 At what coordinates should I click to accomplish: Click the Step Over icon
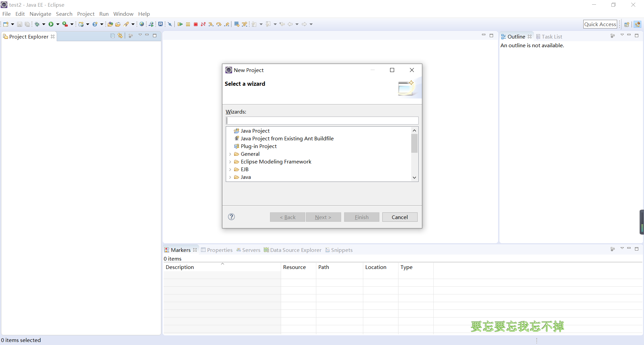point(219,24)
